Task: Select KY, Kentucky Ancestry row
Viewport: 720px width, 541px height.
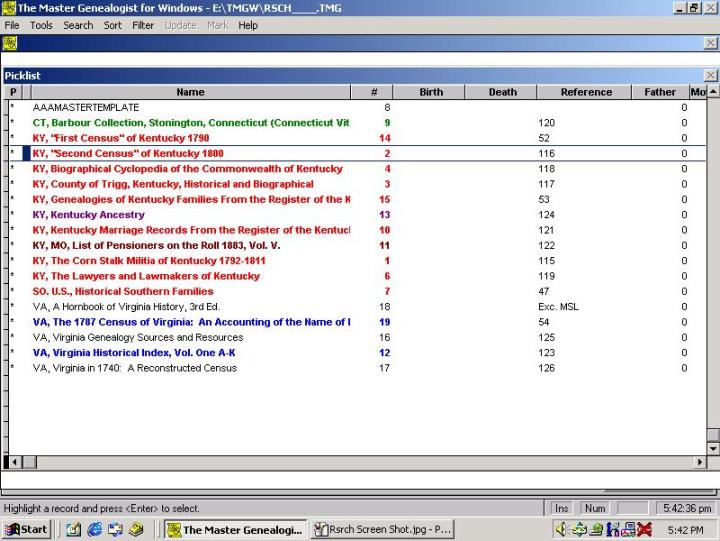Action: coord(357,214)
